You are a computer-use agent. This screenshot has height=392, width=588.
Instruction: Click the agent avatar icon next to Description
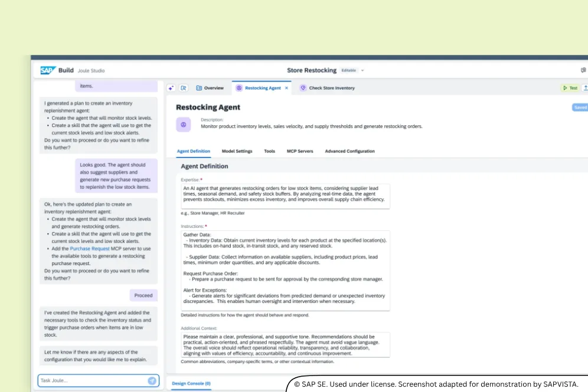tap(184, 125)
